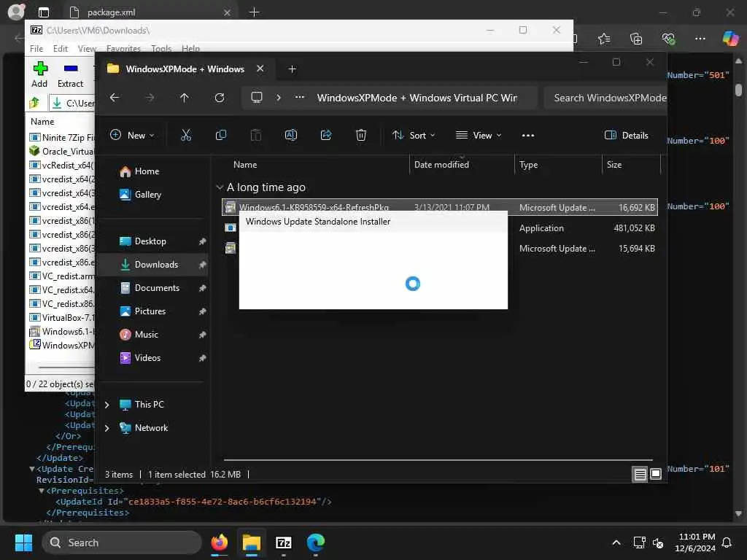Screen dimensions: 747x560
Task: Click the 7-Zip horizontal scrollbar
Action: coord(66,367)
